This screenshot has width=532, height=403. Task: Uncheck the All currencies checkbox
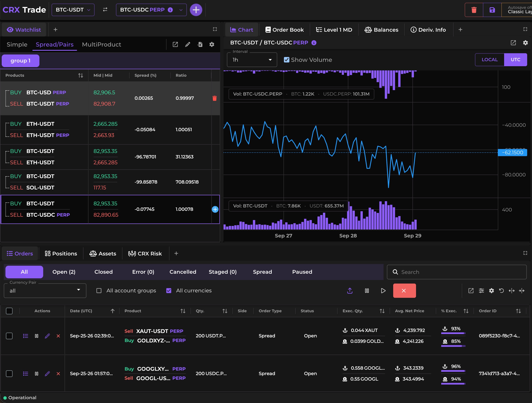[x=169, y=291]
